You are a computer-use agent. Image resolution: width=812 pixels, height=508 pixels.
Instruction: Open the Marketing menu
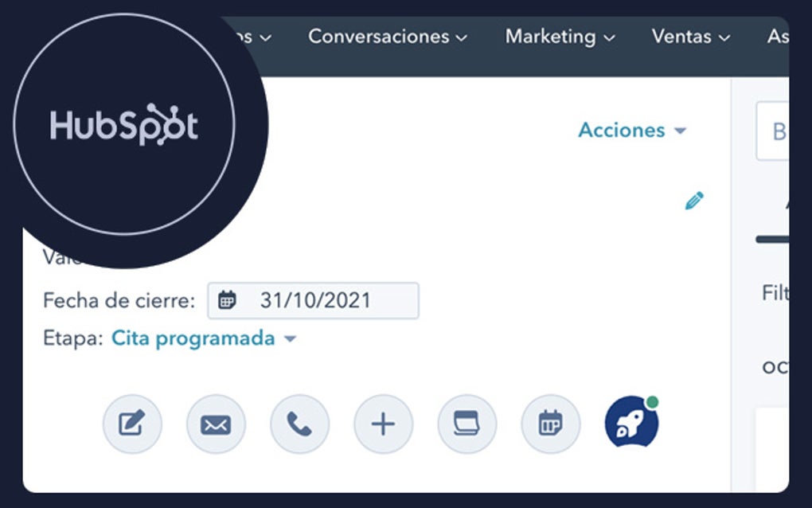click(x=560, y=37)
